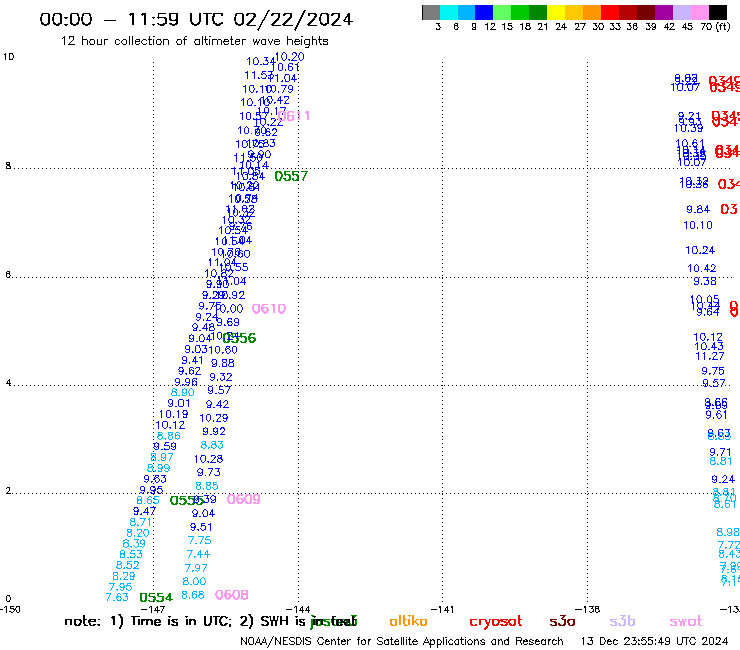Click the -144 longitude axis label
Screen dimensions: 740x650
point(298,609)
